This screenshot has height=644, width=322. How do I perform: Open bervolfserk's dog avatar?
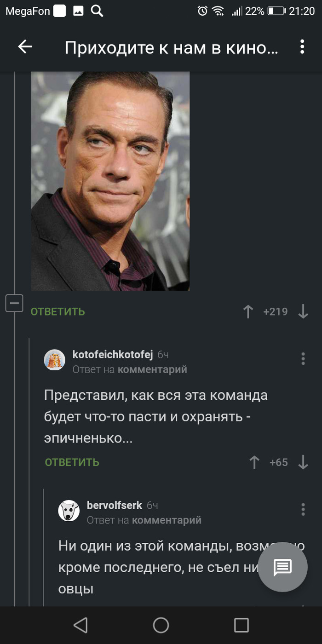[x=69, y=511]
